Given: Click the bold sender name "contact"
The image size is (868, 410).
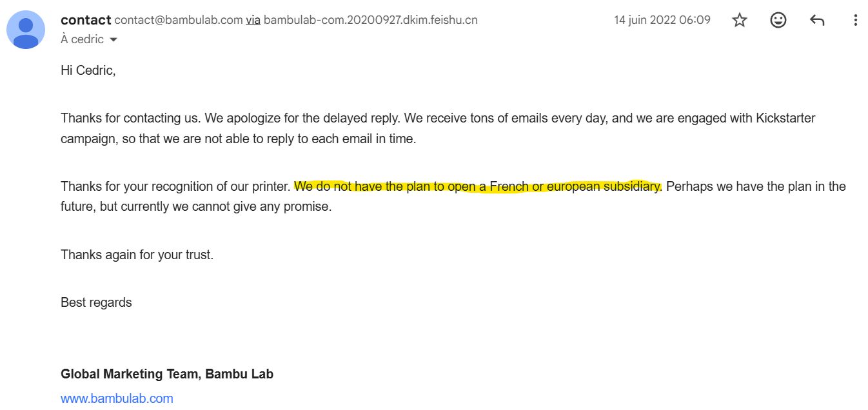Looking at the screenshot, I should coord(86,20).
